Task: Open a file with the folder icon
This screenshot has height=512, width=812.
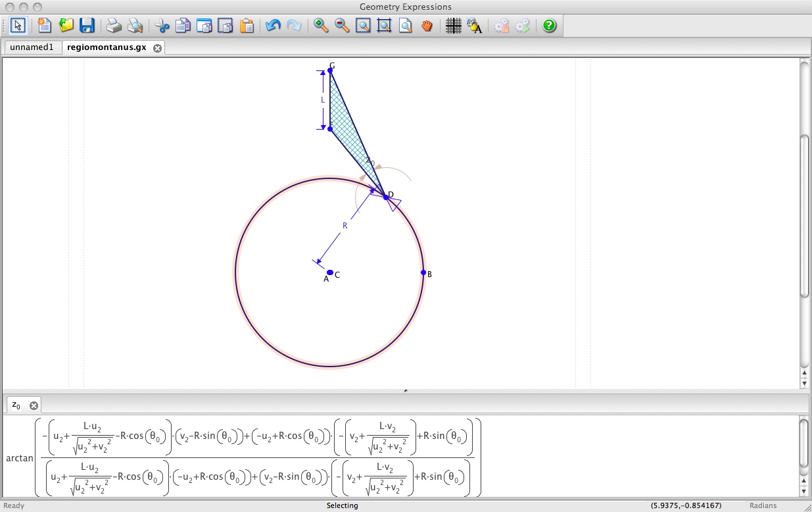Action: [x=66, y=26]
